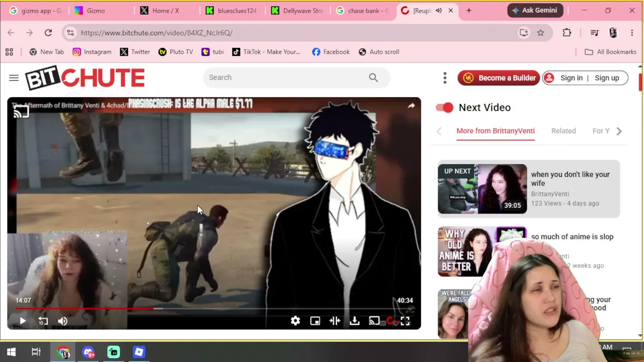Open the Windows Start menu
Viewport: 644px width, 362px height.
[11, 352]
